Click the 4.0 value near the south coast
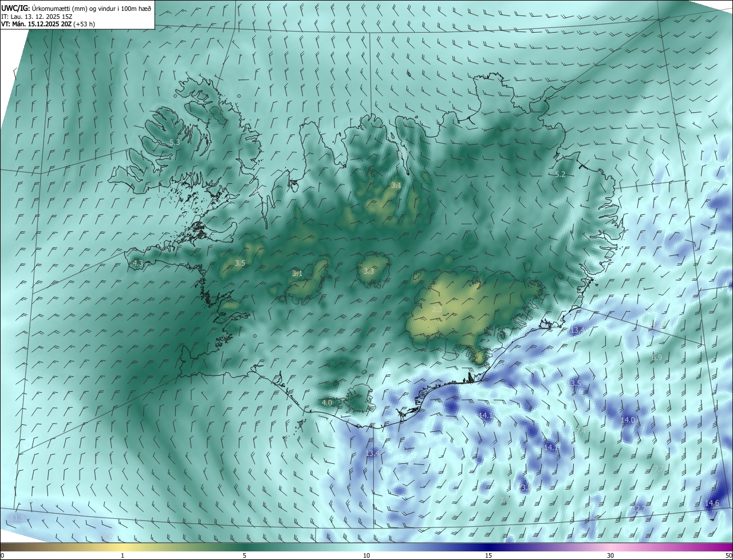The width and height of the screenshot is (733, 560). [x=327, y=403]
